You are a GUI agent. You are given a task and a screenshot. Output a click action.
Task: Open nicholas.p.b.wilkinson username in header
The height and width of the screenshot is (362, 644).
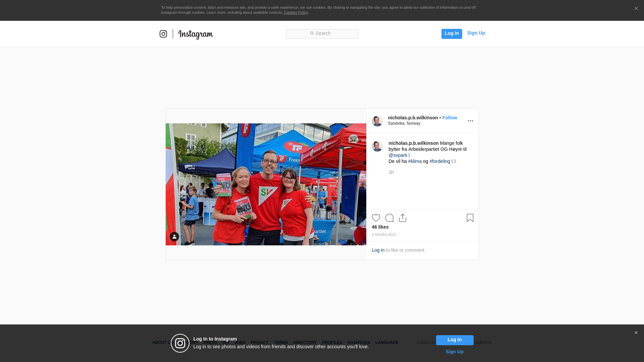pyautogui.click(x=413, y=118)
